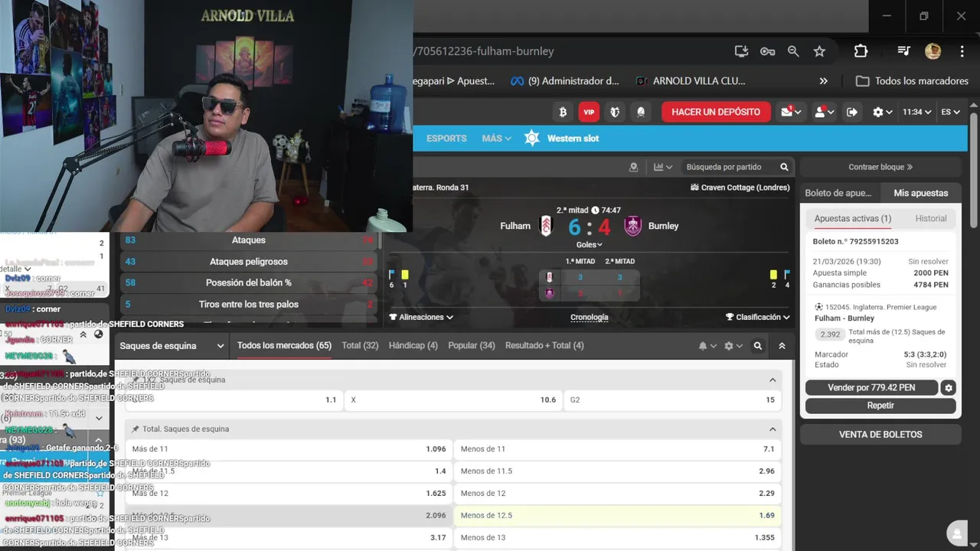The image size is (980, 551).
Task: Expand Alineaciones lineups
Action: pos(421,317)
